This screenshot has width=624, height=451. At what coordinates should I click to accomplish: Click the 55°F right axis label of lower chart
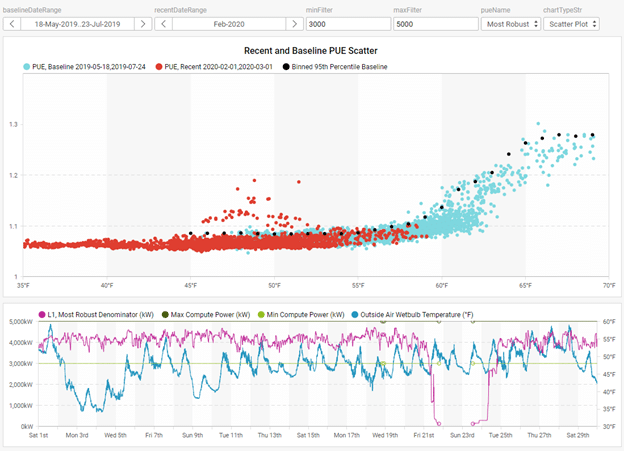608,339
